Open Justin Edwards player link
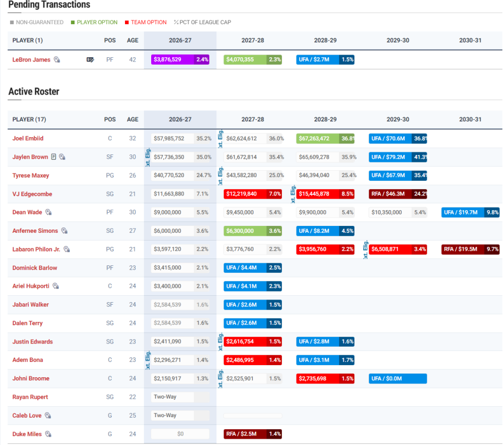This screenshot has height=445, width=504. point(33,341)
